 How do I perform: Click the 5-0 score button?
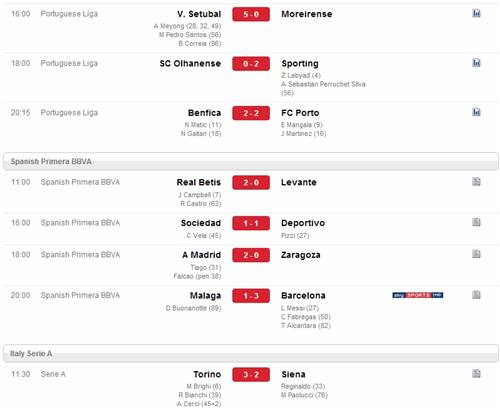pyautogui.click(x=251, y=14)
